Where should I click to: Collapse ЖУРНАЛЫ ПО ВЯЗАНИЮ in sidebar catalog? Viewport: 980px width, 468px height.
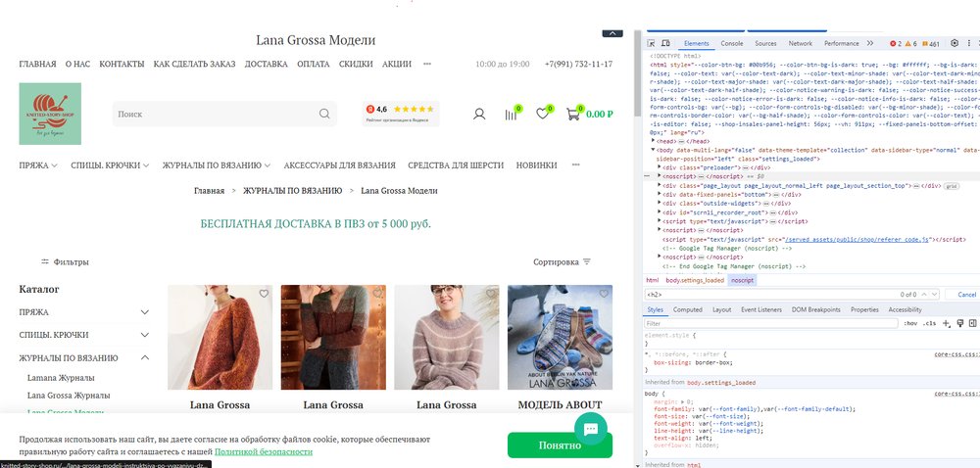(x=145, y=357)
